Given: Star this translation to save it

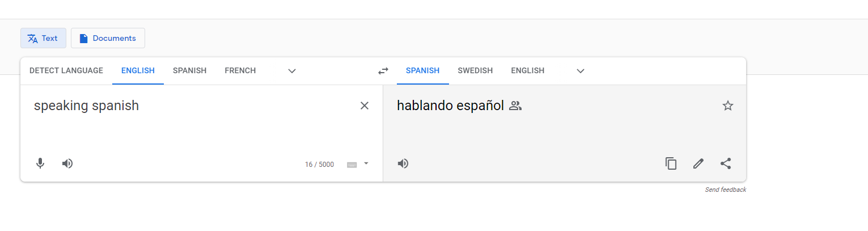Looking at the screenshot, I should (x=728, y=106).
